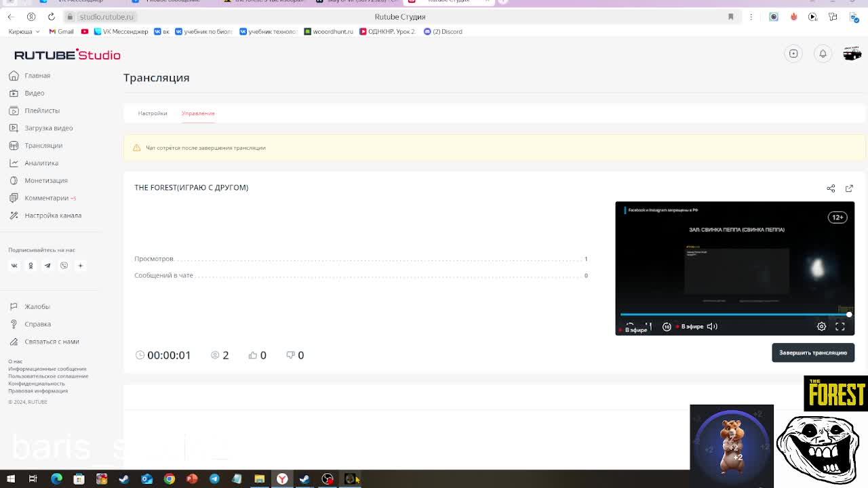Open Загрузка видео in the sidebar
Viewport: 868px width, 488px height.
pyautogui.click(x=41, y=128)
